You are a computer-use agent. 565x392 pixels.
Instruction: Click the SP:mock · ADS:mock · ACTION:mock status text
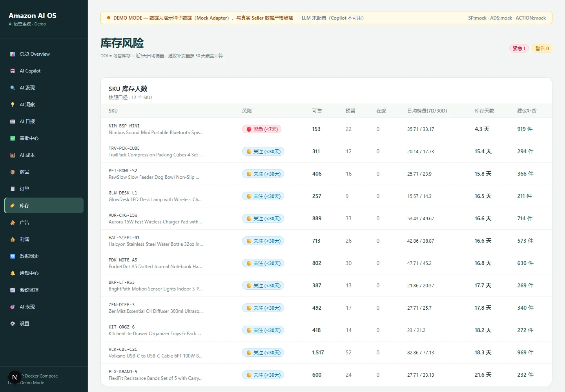[507, 18]
